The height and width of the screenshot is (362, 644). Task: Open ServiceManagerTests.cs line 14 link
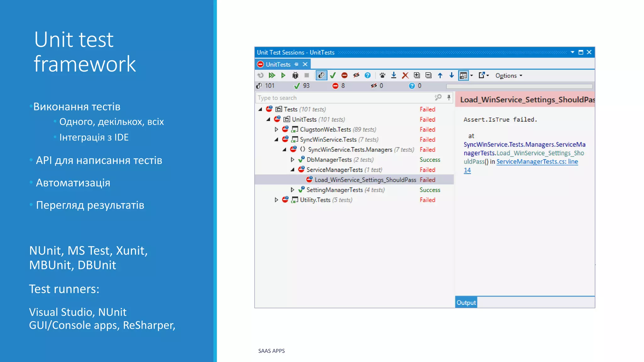(x=537, y=162)
